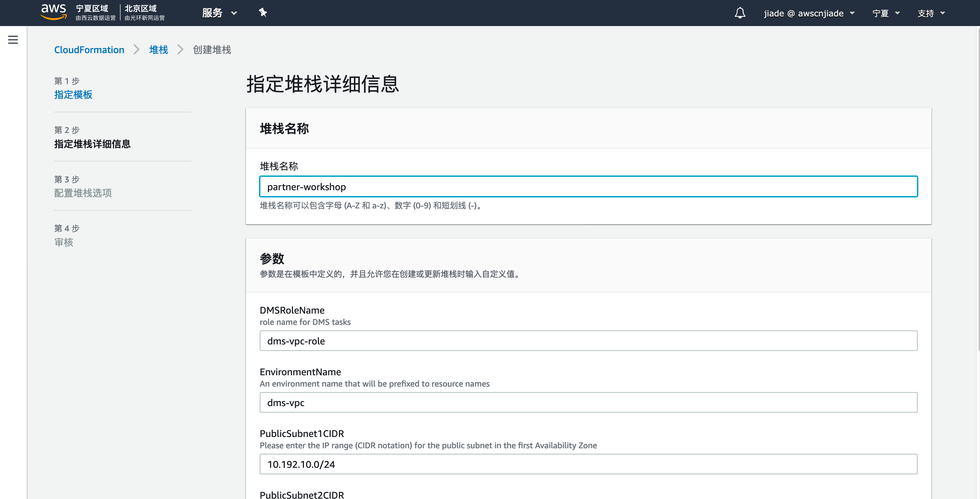This screenshot has height=499, width=980.
Task: Open the notifications bell
Action: click(x=739, y=13)
